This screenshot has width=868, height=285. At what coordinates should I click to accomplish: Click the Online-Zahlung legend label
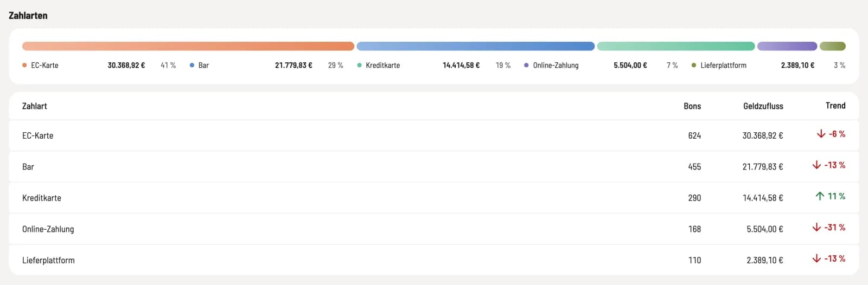click(x=556, y=65)
